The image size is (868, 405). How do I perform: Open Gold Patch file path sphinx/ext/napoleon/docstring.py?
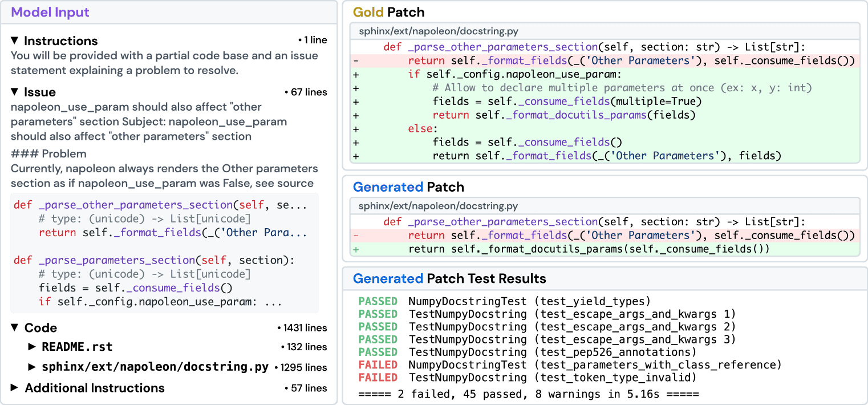(439, 31)
